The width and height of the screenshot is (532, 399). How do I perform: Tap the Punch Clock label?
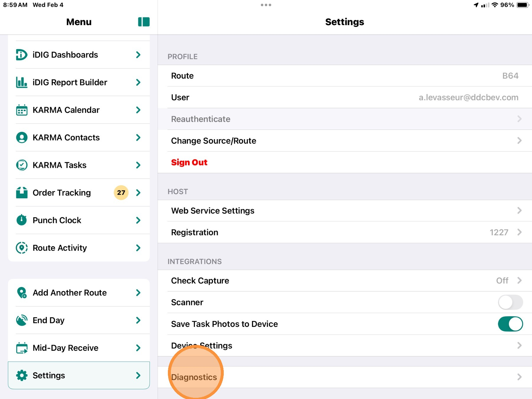point(57,220)
